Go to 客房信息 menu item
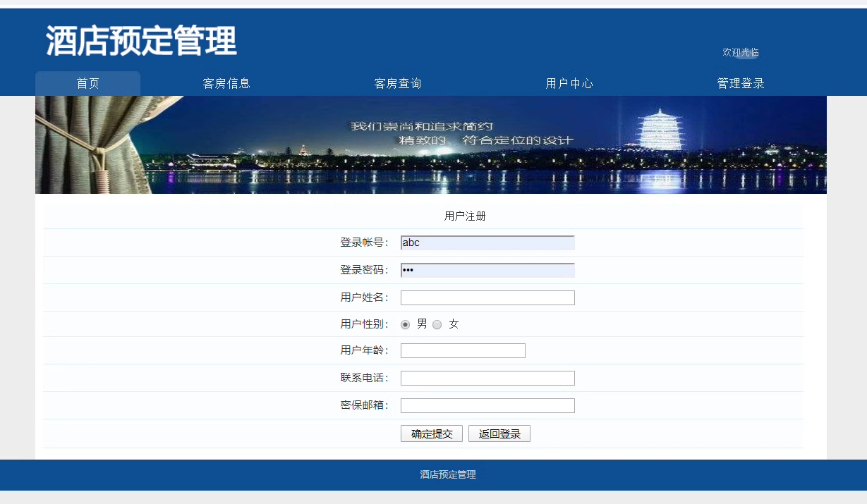The height and width of the screenshot is (504, 867). [226, 83]
